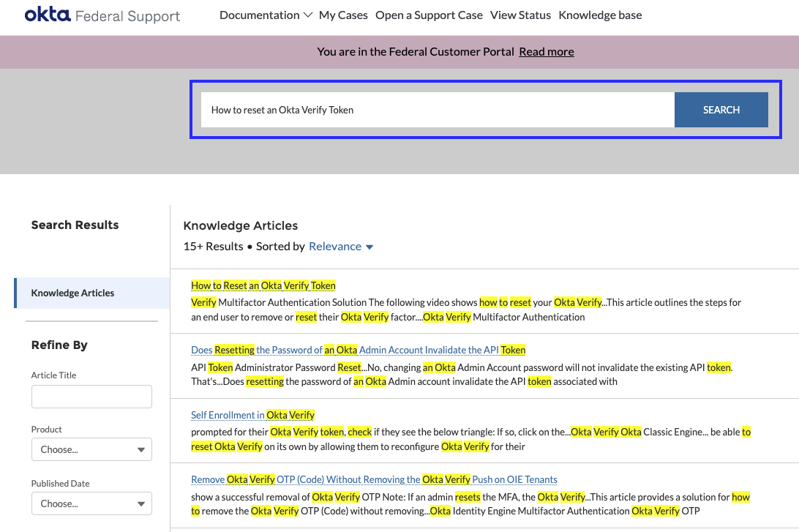Click inside the Article Title field
This screenshot has width=799, height=532.
91,396
